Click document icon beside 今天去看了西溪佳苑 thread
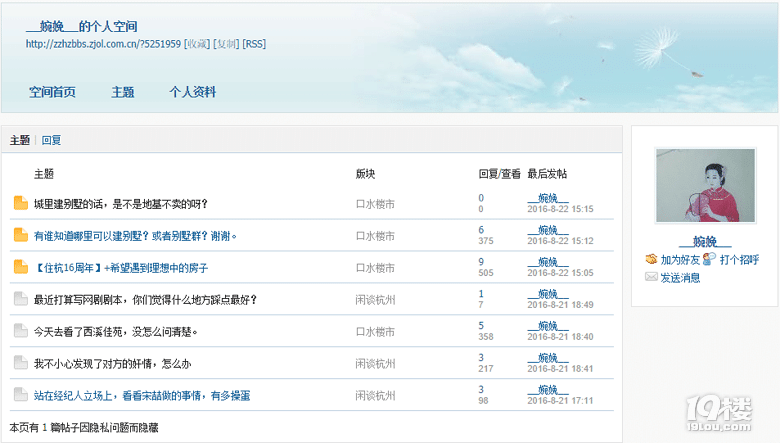Screen dimensions: 780x443 20,331
